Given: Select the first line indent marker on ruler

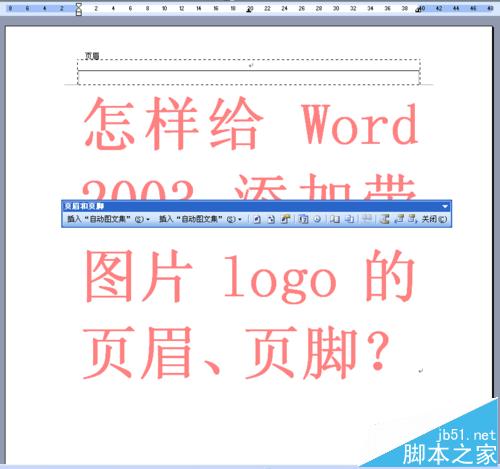Looking at the screenshot, I should tap(79, 6).
